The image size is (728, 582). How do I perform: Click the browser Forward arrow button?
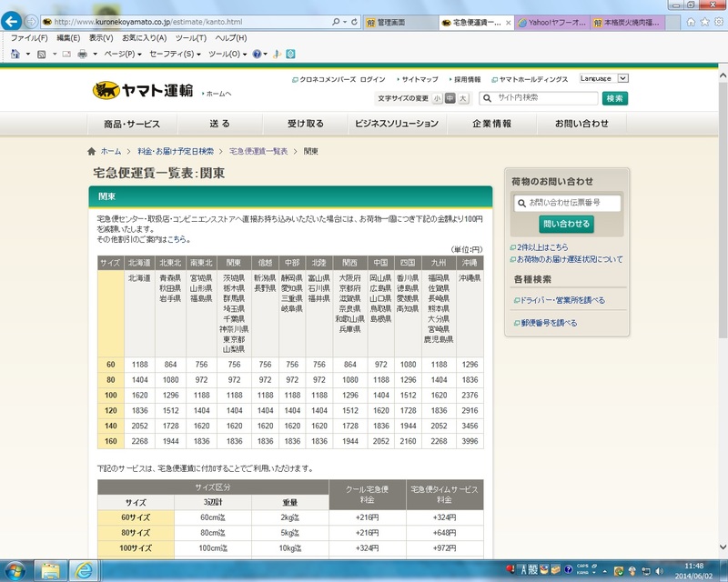coord(31,21)
